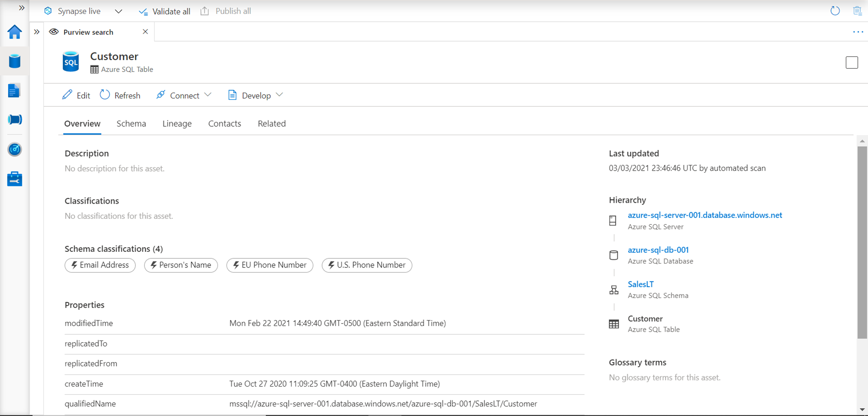
Task: Open the azure-sql-db-001 database link
Action: click(658, 250)
